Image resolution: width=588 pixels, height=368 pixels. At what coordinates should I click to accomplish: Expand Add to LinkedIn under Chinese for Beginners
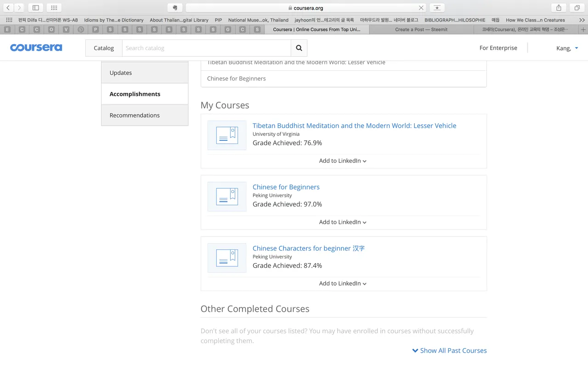[343, 222]
